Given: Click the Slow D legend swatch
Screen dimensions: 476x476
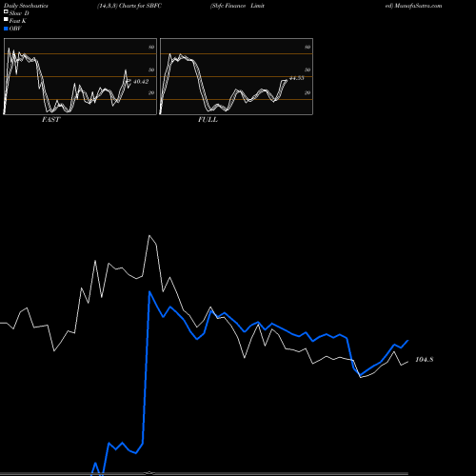Looking at the screenshot, I should click(6, 12).
